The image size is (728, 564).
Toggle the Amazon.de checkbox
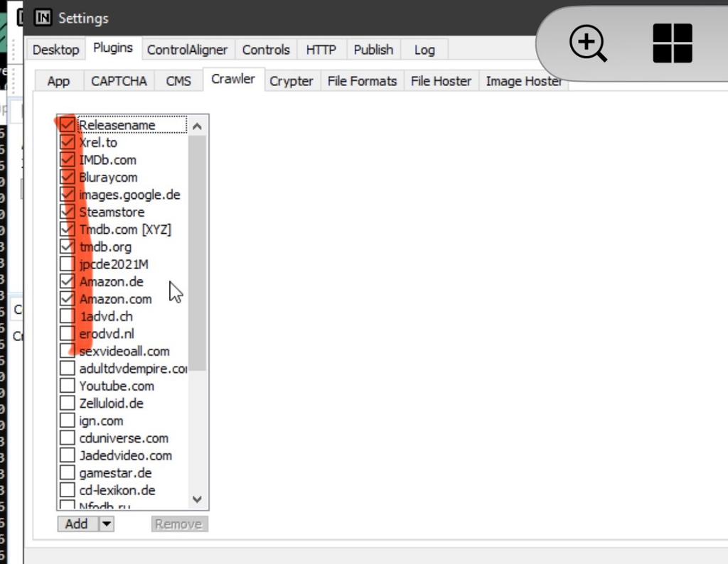click(x=68, y=281)
